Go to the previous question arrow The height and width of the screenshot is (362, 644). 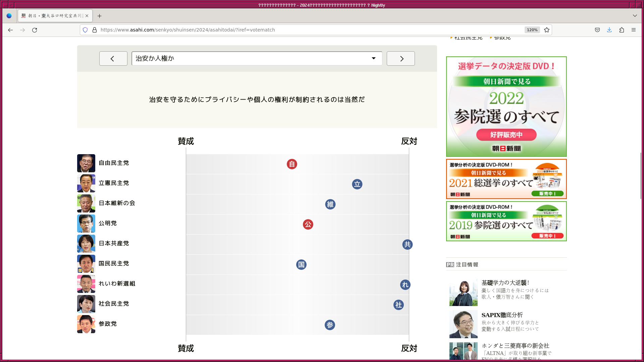(113, 59)
